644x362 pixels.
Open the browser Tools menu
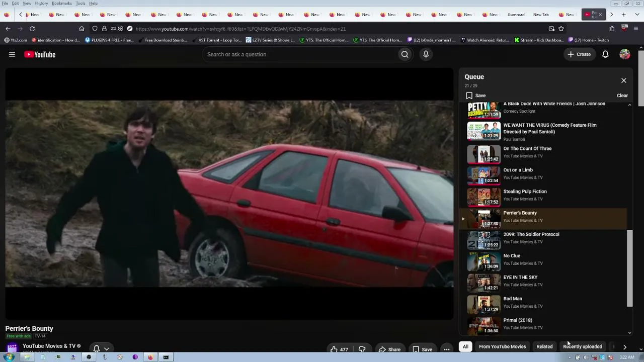tap(80, 4)
